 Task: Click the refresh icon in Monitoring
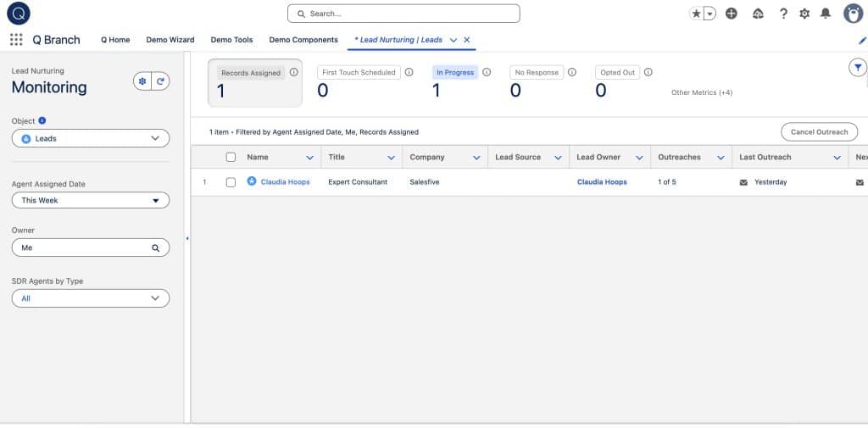(160, 81)
